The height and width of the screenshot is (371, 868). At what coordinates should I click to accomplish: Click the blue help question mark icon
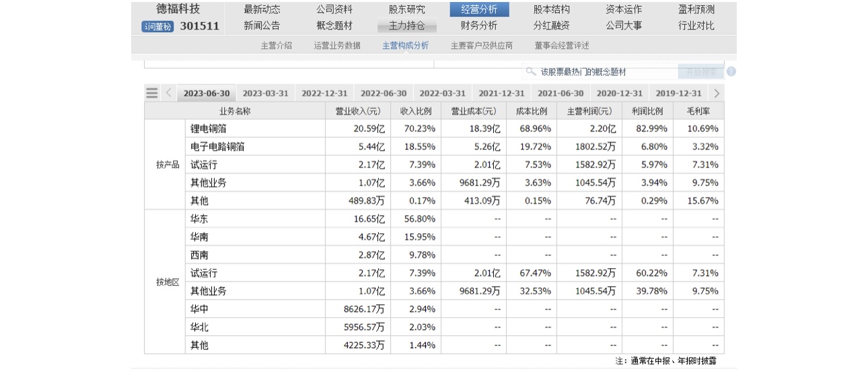(731, 72)
